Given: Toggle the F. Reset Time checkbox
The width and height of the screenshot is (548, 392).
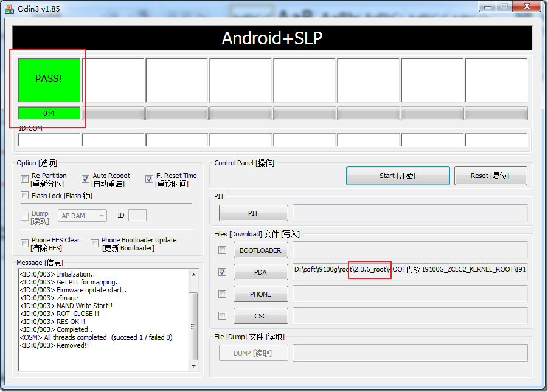Looking at the screenshot, I should point(149,179).
